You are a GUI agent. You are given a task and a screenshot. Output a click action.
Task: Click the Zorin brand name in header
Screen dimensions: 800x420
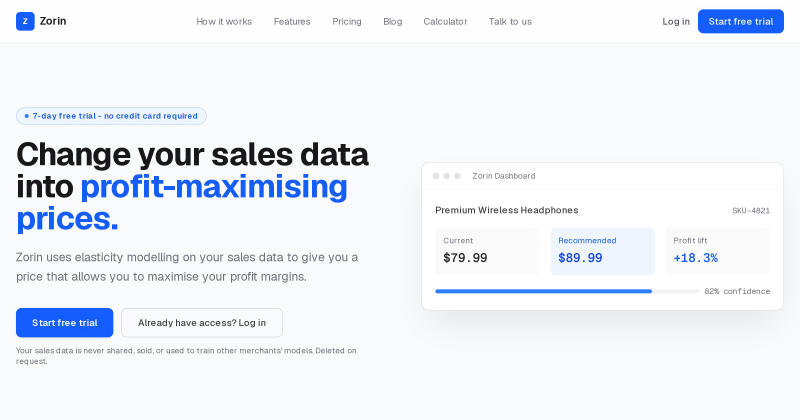click(x=53, y=21)
